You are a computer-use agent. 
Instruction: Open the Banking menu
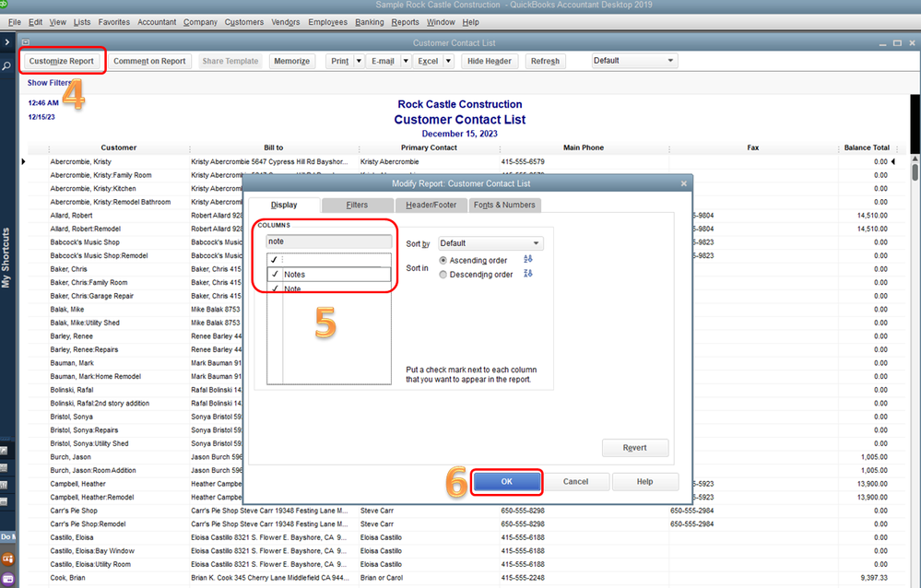pyautogui.click(x=370, y=22)
